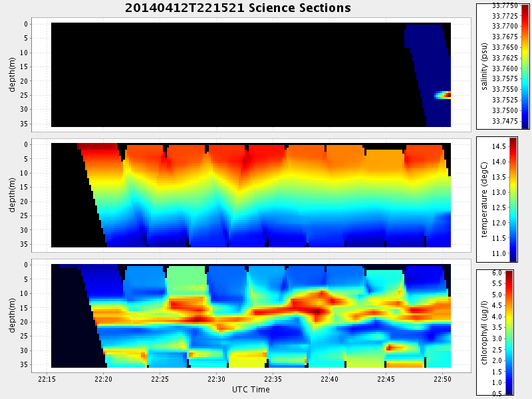The height and width of the screenshot is (399, 532).
Task: Click the depth(m) label of the chlorophyll plot
Action: pos(13,316)
